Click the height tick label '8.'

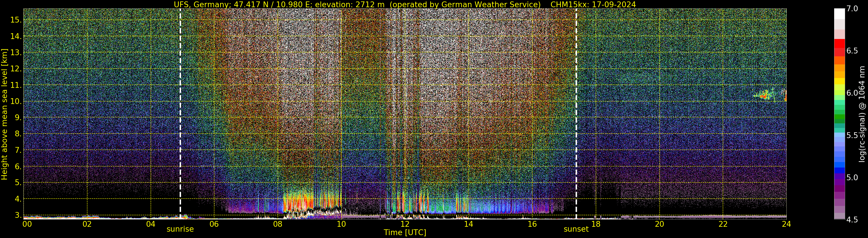18,134
